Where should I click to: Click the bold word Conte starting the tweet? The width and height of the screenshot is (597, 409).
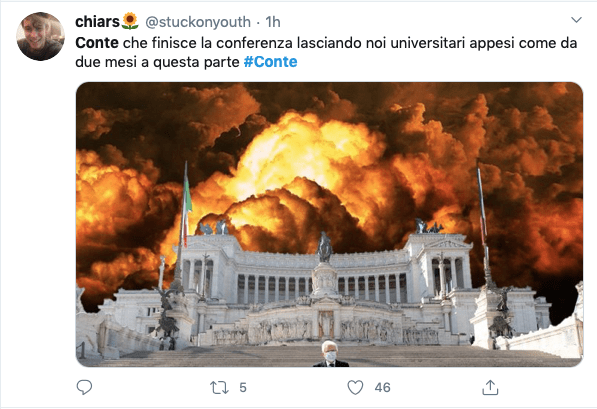[97, 43]
